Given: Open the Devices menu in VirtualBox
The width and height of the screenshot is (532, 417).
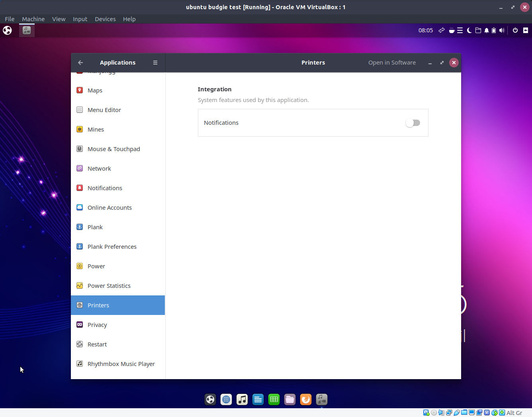Looking at the screenshot, I should tap(105, 19).
